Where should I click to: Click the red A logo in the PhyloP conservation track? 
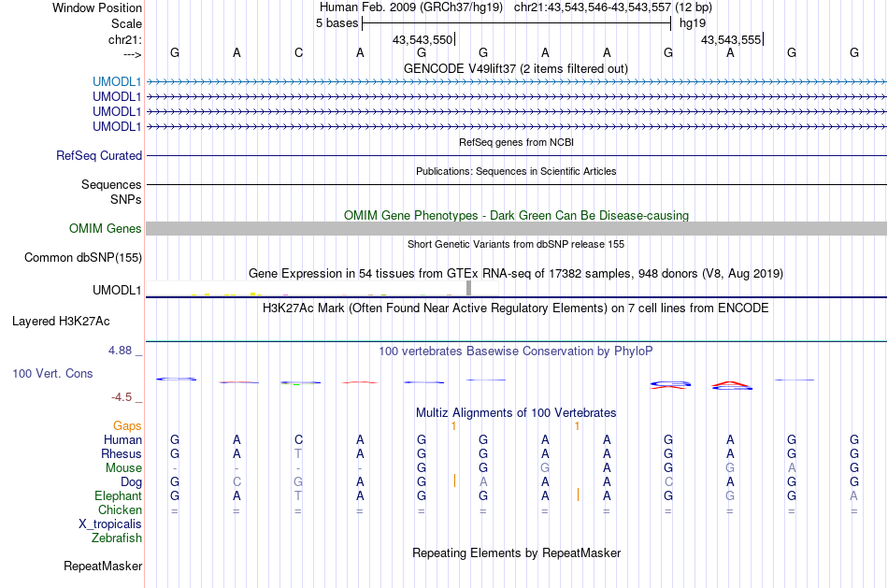click(x=731, y=385)
